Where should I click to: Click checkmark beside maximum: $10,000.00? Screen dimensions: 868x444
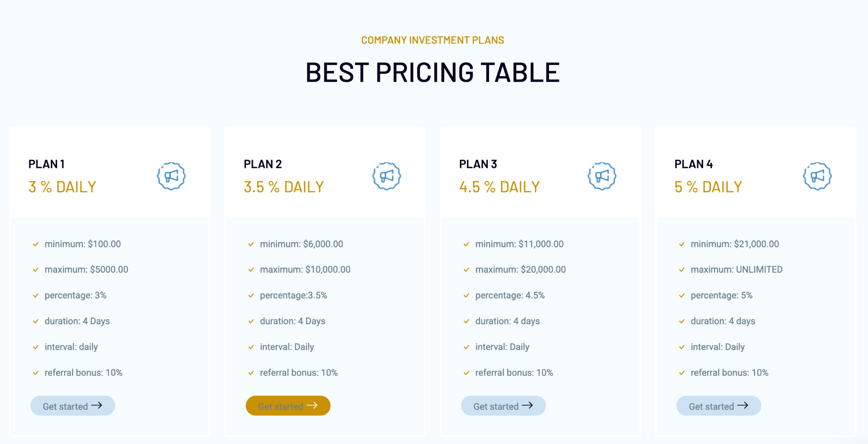(251, 270)
